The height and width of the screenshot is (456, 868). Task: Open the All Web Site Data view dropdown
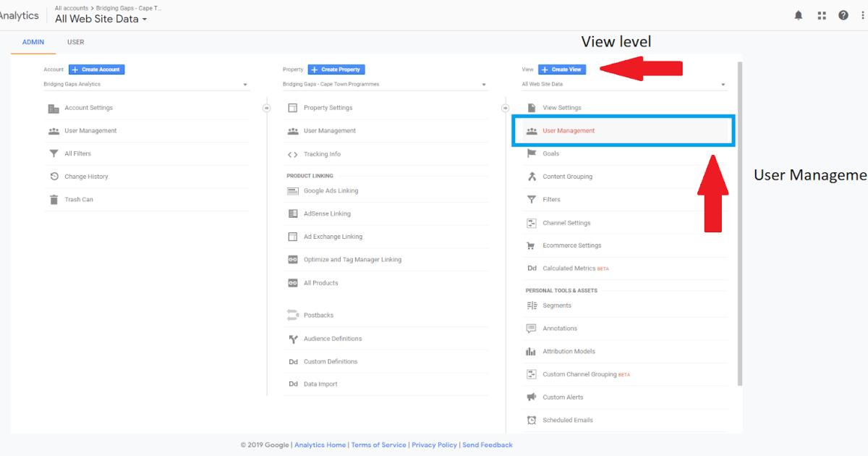(722, 84)
